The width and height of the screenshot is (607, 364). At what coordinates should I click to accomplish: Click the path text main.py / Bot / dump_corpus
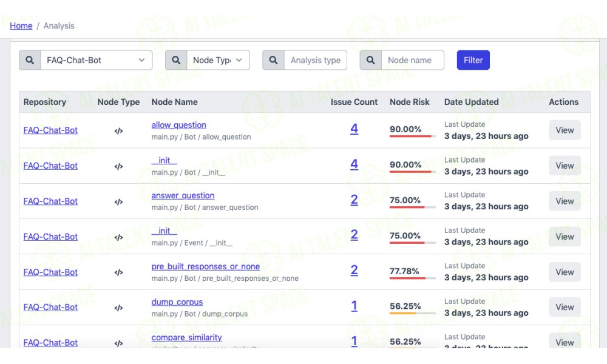tap(199, 314)
